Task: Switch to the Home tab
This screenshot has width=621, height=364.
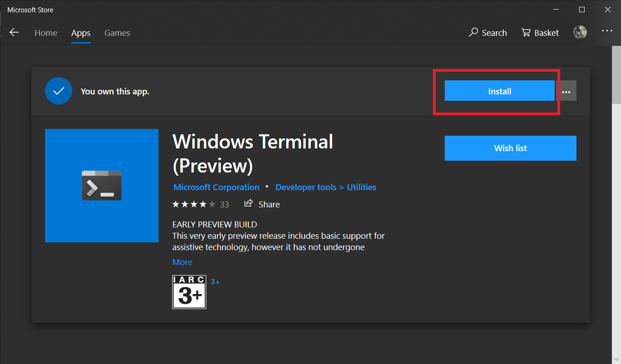Action: click(x=46, y=32)
